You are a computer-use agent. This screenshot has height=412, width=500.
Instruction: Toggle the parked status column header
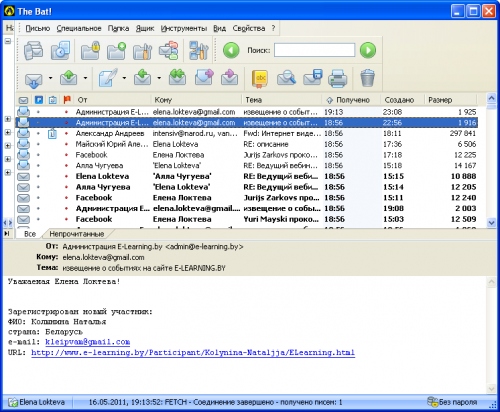(39, 100)
